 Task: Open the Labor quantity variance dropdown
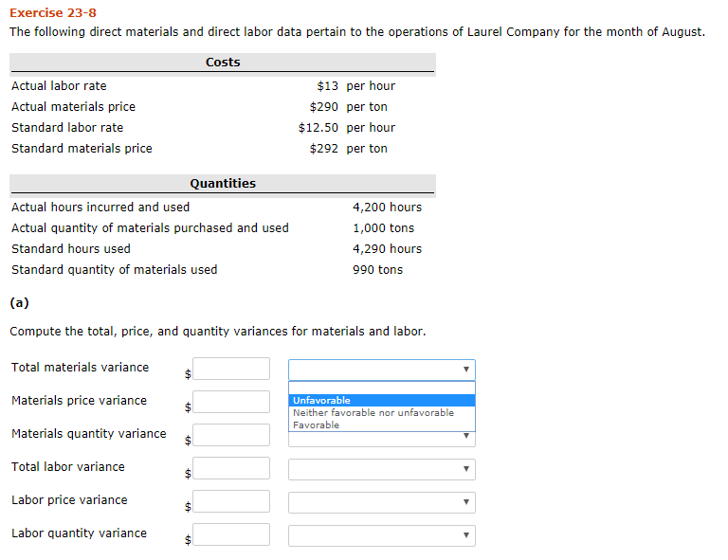(x=382, y=535)
